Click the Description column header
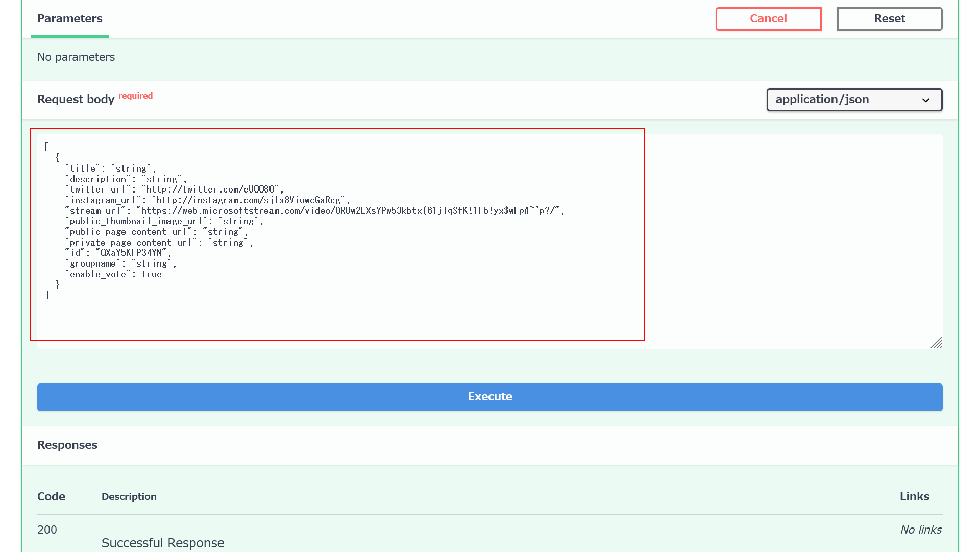Viewport: 980px width, 552px height. 129,497
